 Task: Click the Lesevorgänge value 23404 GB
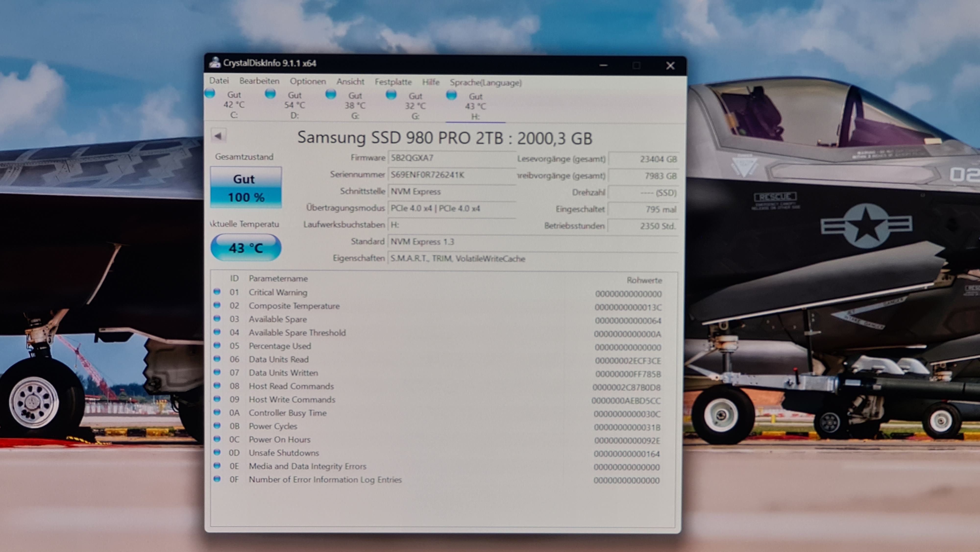pyautogui.click(x=643, y=159)
